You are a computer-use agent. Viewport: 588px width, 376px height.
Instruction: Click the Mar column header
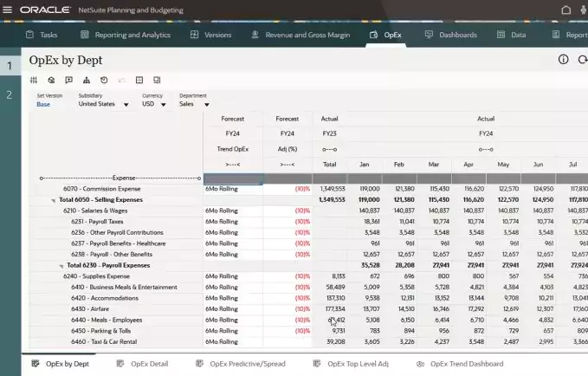click(434, 165)
